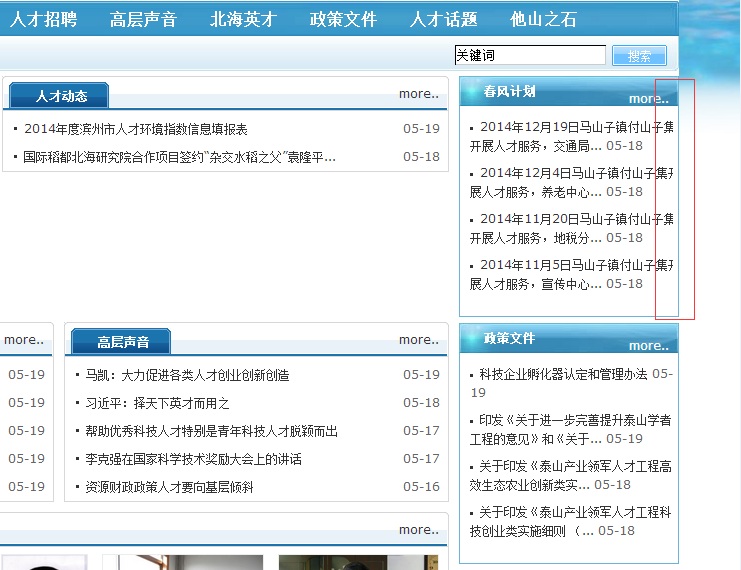Open the 2014年度滨州市人才环境指数信息填报表 article
741x570 pixels.
point(135,129)
